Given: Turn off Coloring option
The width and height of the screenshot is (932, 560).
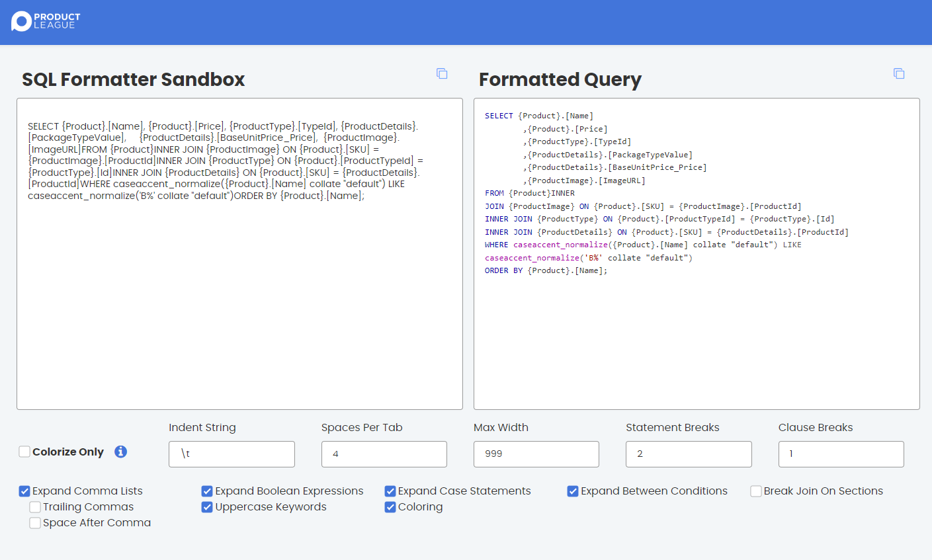Looking at the screenshot, I should click(x=390, y=507).
